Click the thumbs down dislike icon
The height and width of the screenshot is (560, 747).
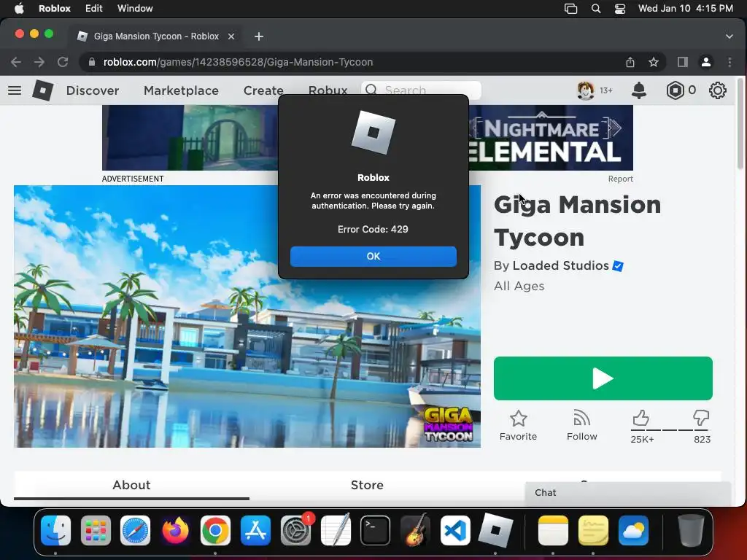(701, 418)
